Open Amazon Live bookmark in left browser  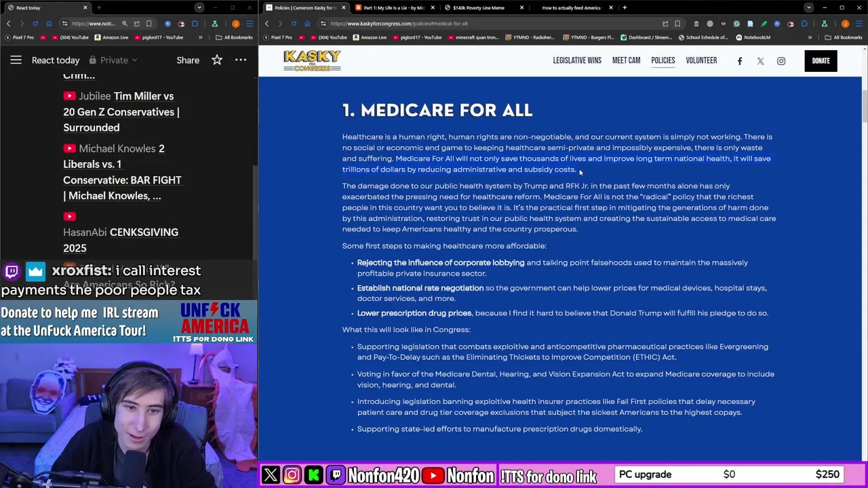(x=112, y=37)
